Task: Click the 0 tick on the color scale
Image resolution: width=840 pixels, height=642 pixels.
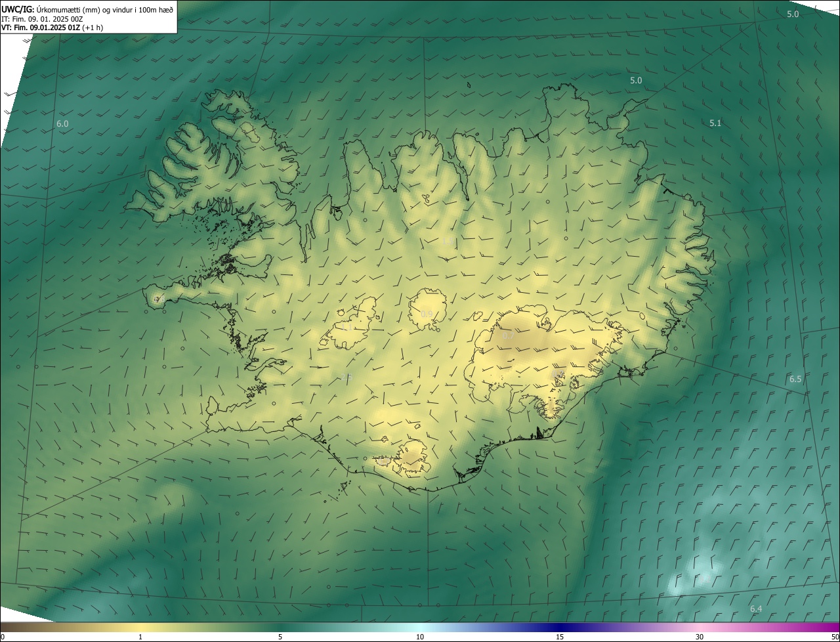Action: coord(3,637)
